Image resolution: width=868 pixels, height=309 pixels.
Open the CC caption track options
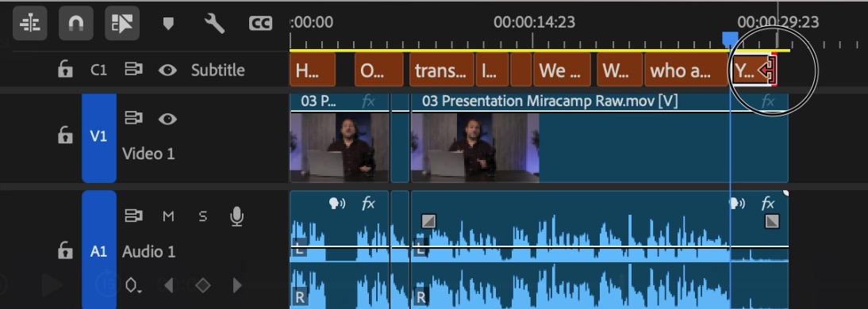click(x=260, y=23)
